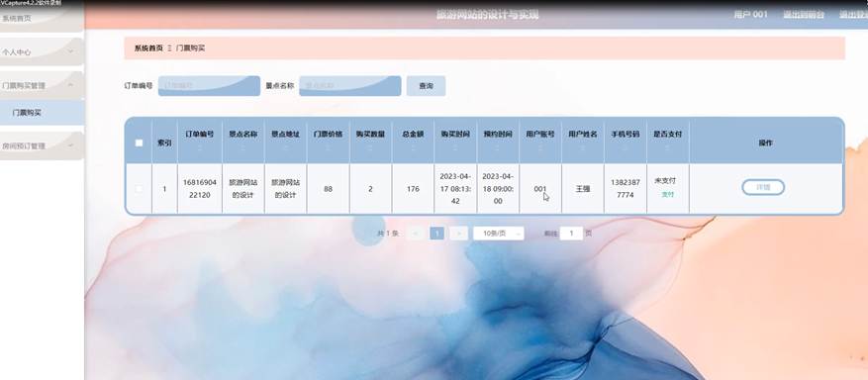Click the 详情 button for order 1
The height and width of the screenshot is (380, 868).
(x=763, y=187)
